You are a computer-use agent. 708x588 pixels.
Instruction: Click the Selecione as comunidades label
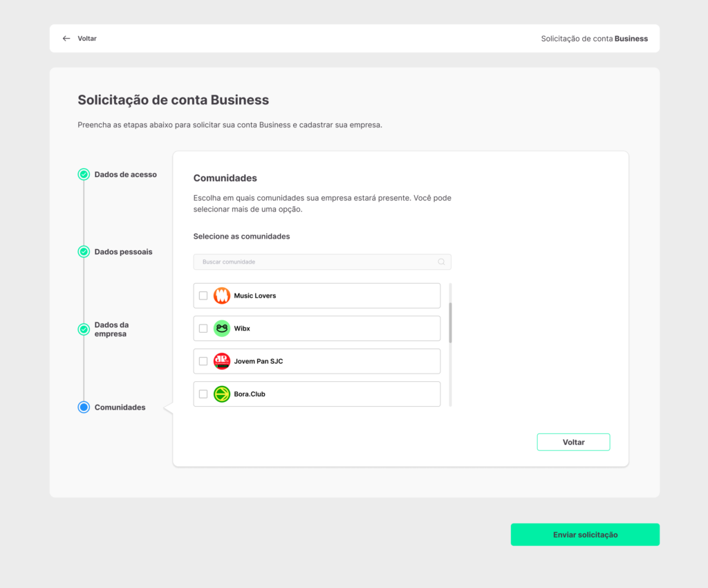tap(241, 236)
